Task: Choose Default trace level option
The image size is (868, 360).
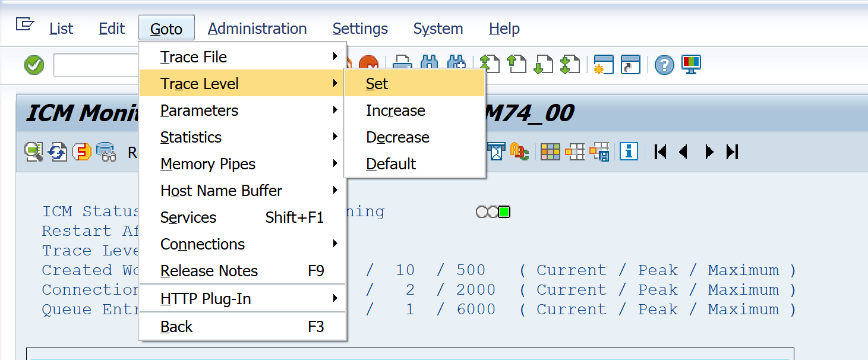Action: [391, 164]
